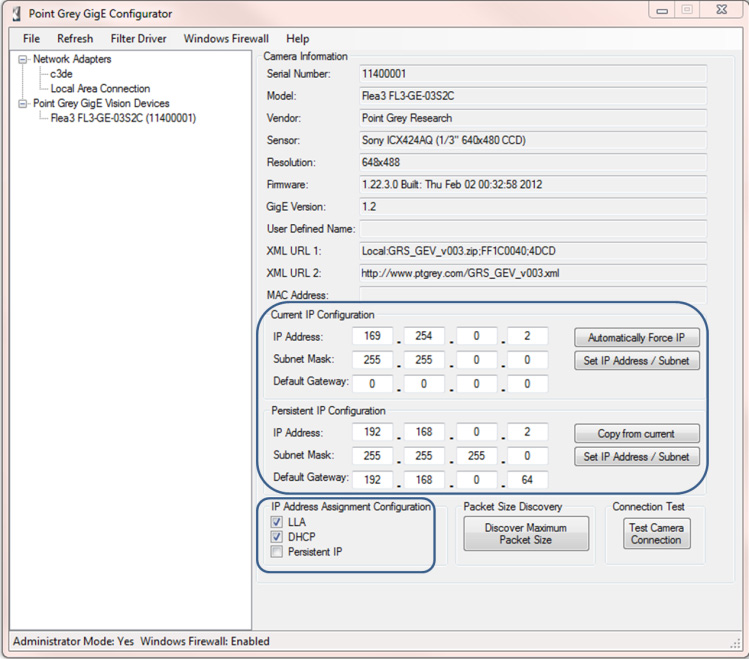This screenshot has height=659, width=749.
Task: Minimize the GigE Configurator window
Action: click(662, 11)
